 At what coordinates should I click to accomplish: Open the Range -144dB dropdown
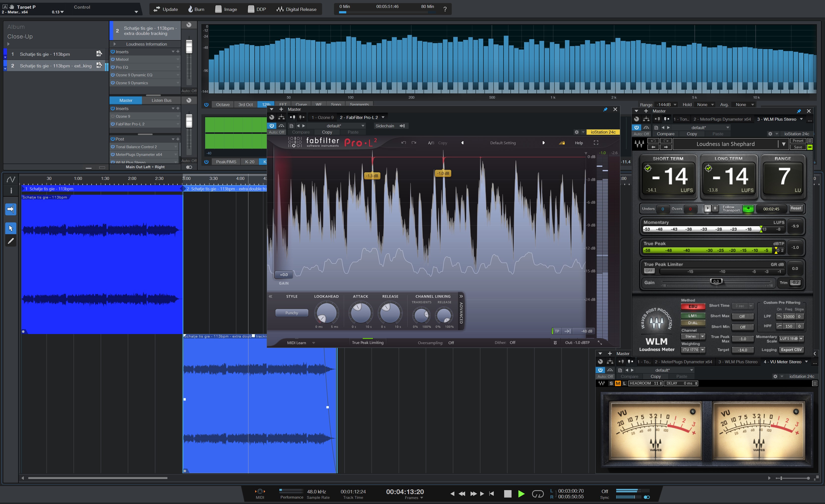pyautogui.click(x=666, y=105)
